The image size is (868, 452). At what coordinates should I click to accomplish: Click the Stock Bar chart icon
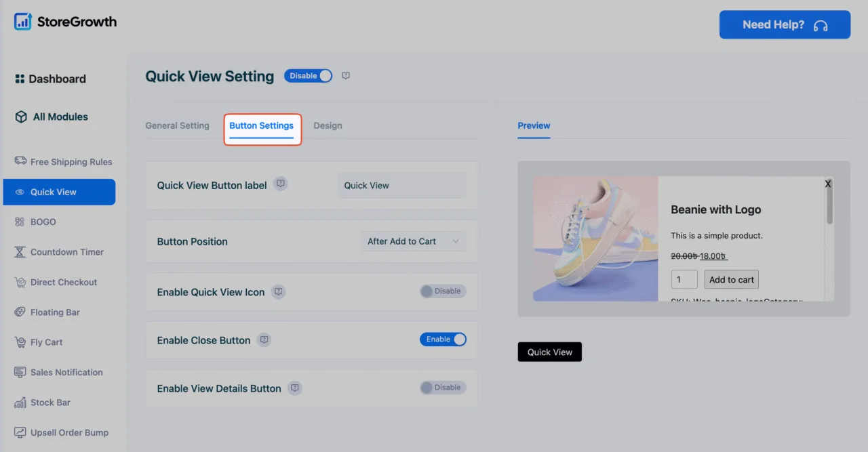[x=20, y=403]
